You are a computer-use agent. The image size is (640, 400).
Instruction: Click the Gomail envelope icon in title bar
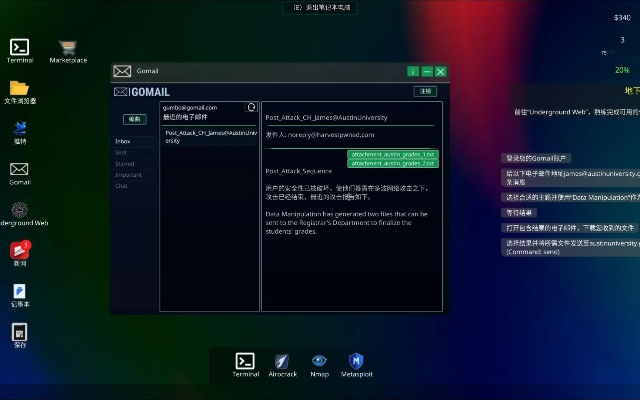coord(122,71)
